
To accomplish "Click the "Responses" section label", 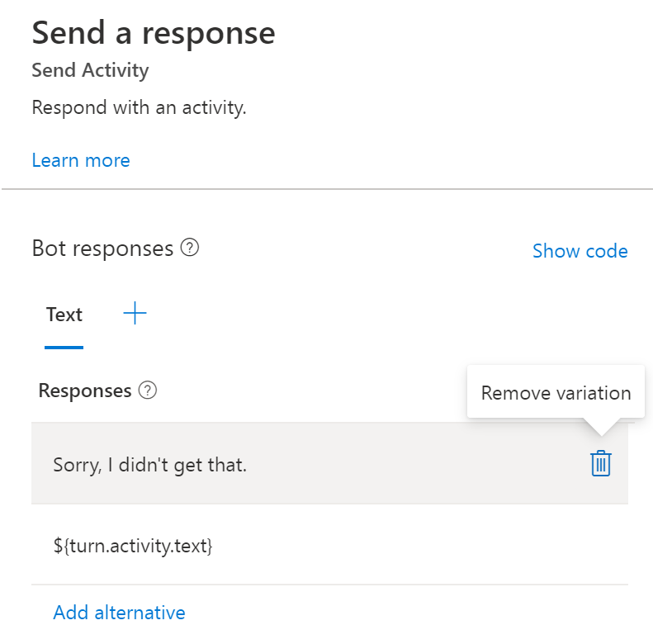I will pos(85,391).
